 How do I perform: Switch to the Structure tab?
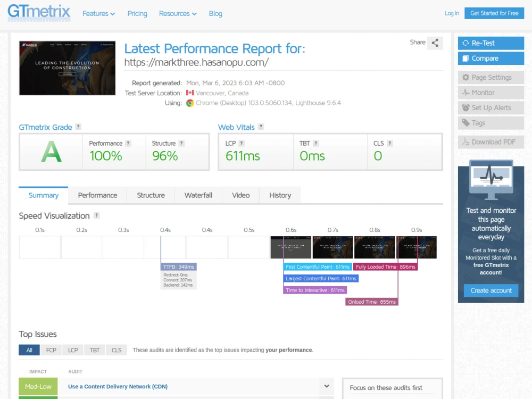(151, 195)
